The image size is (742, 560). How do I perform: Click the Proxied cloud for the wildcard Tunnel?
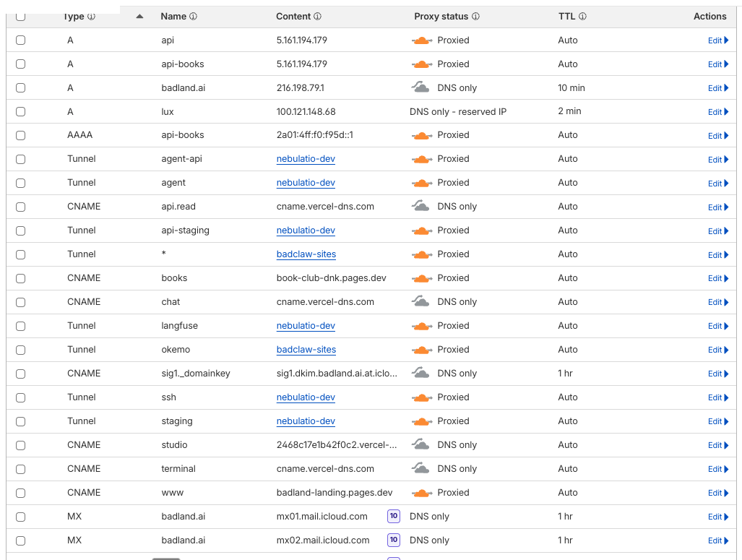(422, 254)
